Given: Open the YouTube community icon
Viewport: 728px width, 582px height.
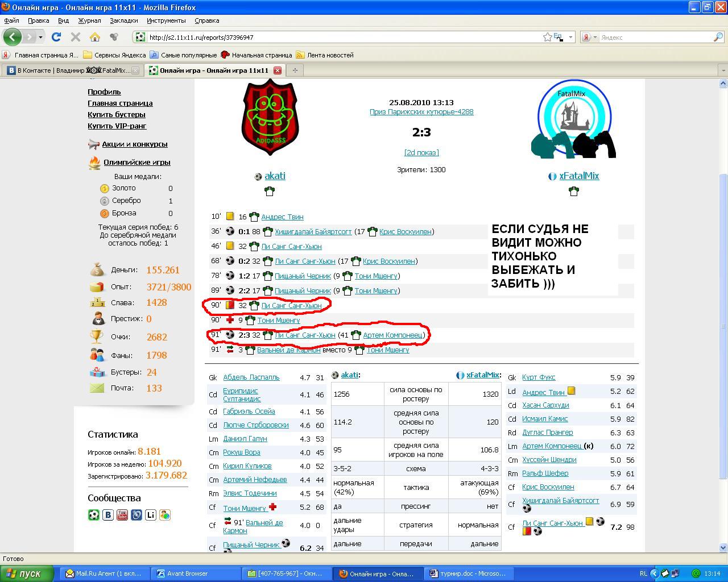Looking at the screenshot, I should pos(122,515).
